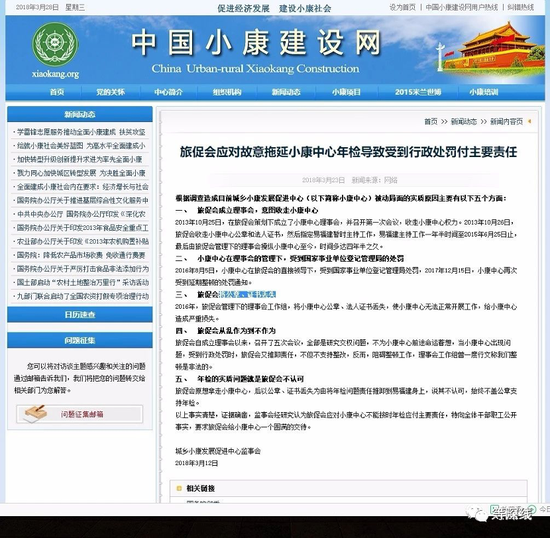Click 新闻内容页 in the breadcrumb trail

[506, 121]
